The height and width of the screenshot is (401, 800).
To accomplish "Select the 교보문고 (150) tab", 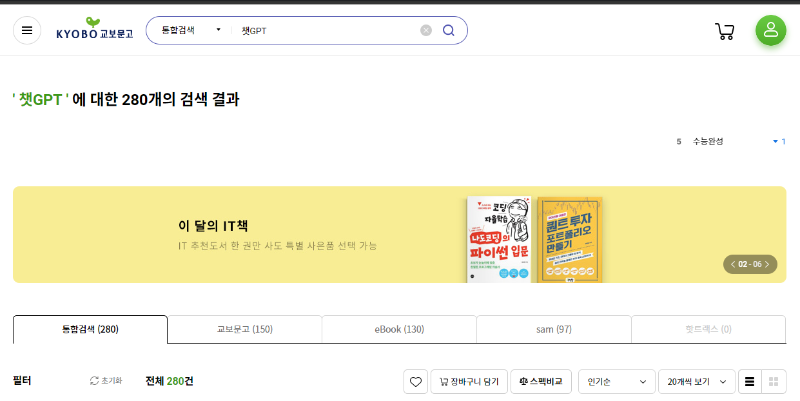I will (245, 330).
